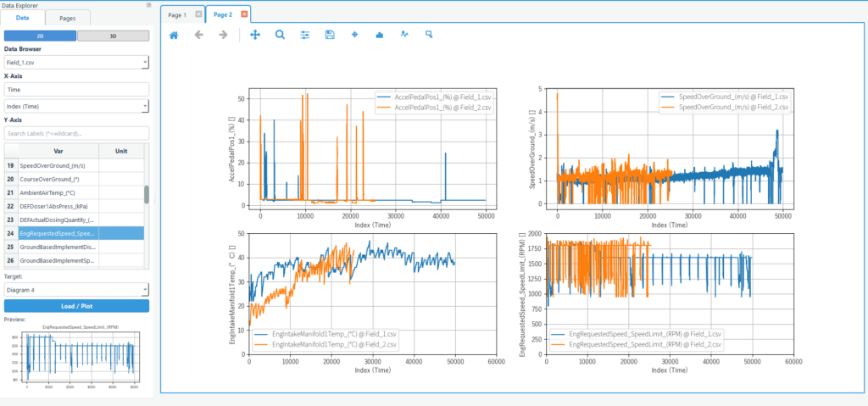868x406 pixels.
Task: Select the 2D mode toggle
Action: click(40, 36)
